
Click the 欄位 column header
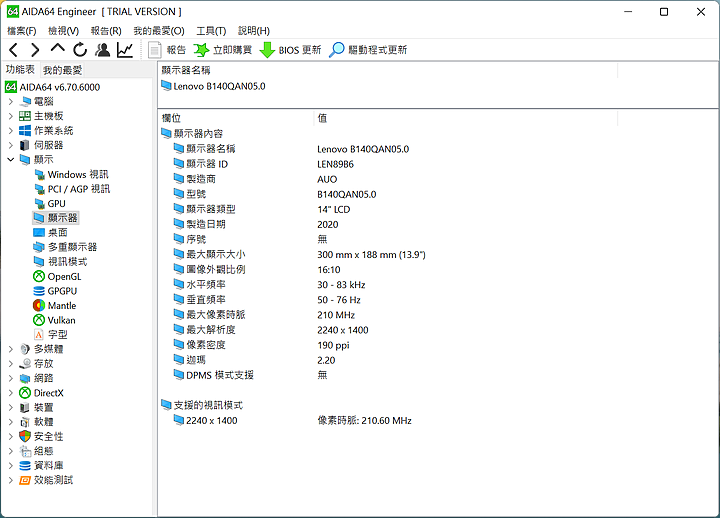coord(236,118)
